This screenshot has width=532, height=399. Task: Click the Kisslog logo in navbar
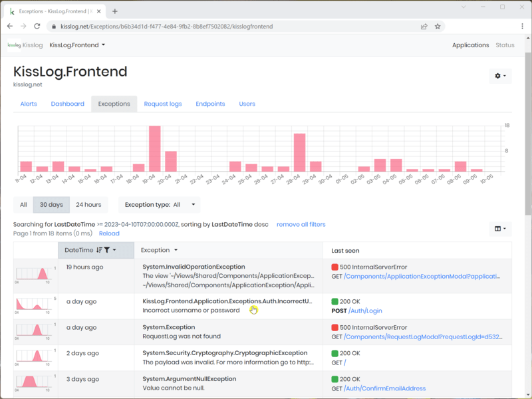(25, 45)
